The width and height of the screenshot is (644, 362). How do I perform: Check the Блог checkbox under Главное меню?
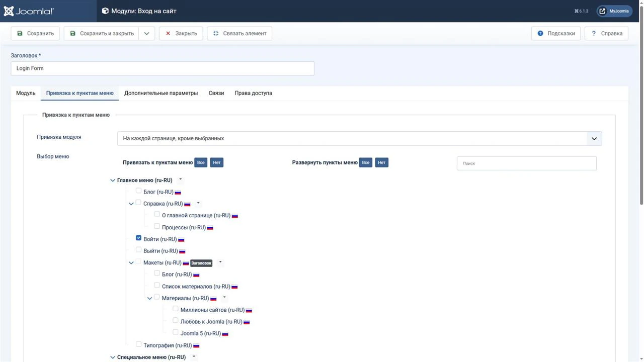pyautogui.click(x=139, y=191)
